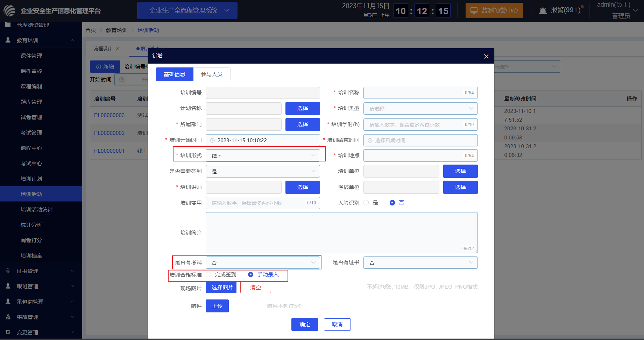Click 首页 in the breadcrumb
This screenshot has width=644, height=340.
(x=91, y=30)
